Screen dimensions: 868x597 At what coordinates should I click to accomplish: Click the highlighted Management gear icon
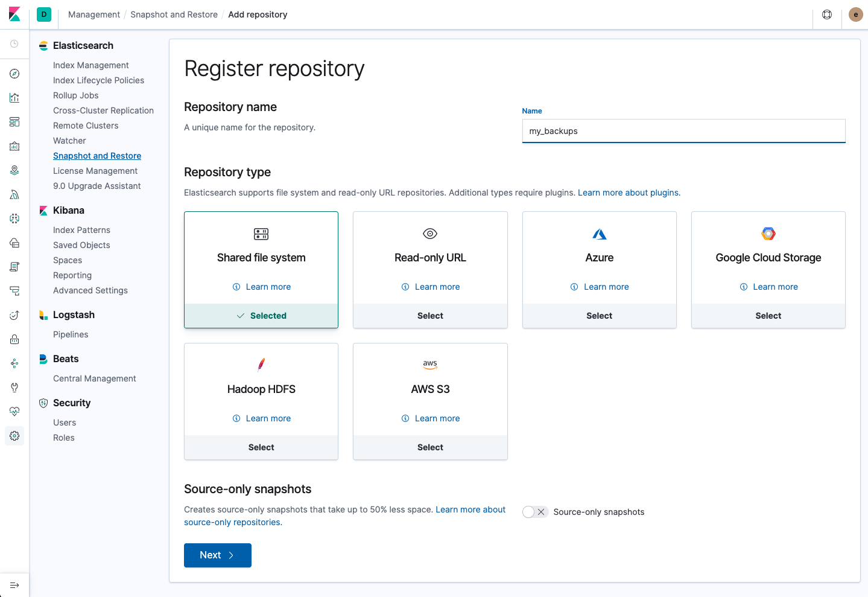(x=14, y=435)
